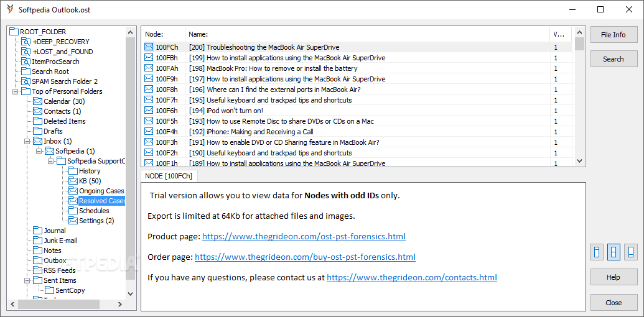
Task: Open the File Info dialog
Action: coord(614,35)
